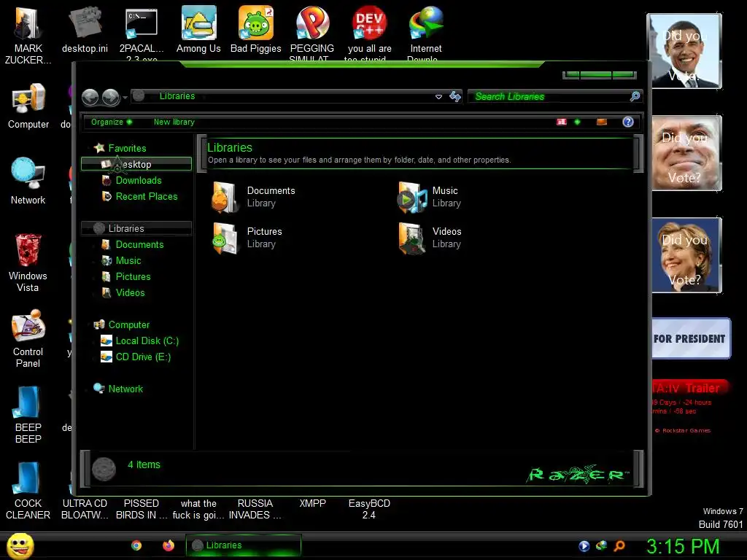This screenshot has width=747, height=560.
Task: Launch Chrome from the taskbar
Action: pyautogui.click(x=136, y=545)
